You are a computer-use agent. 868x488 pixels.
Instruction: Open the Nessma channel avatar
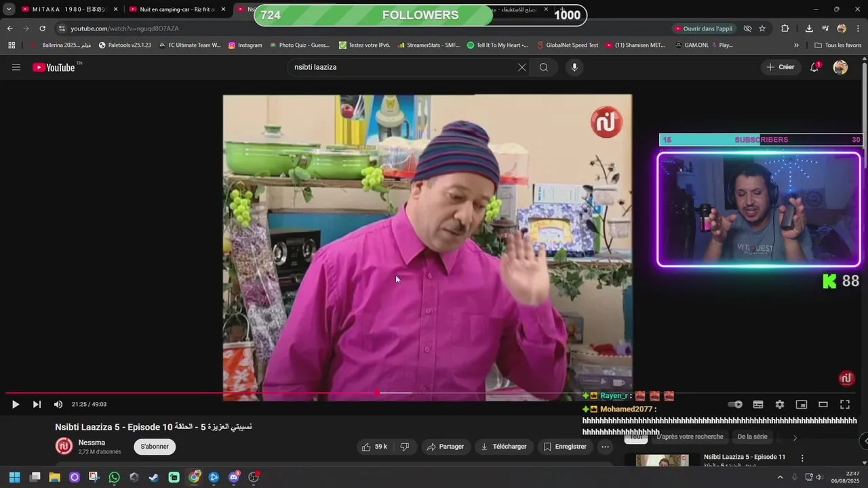[64, 446]
